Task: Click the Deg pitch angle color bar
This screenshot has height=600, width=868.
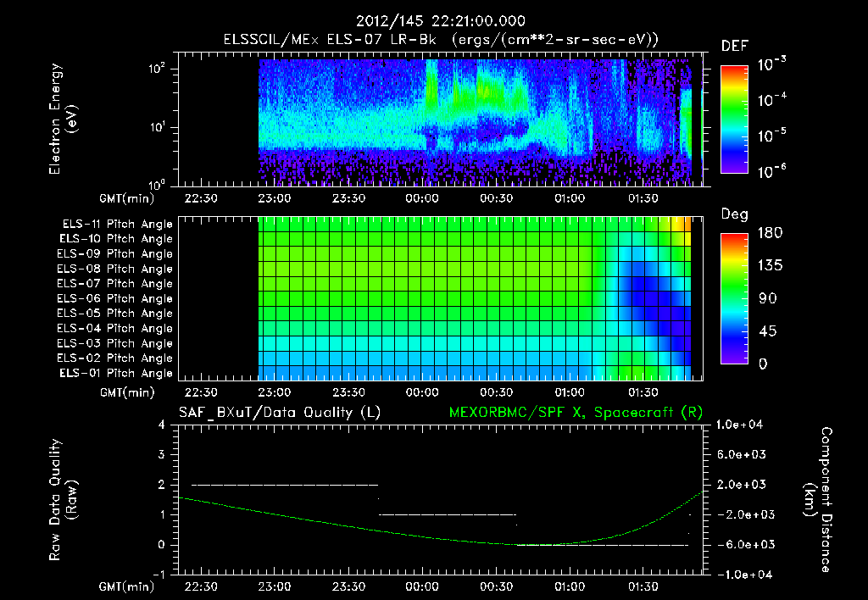Action: 734,298
